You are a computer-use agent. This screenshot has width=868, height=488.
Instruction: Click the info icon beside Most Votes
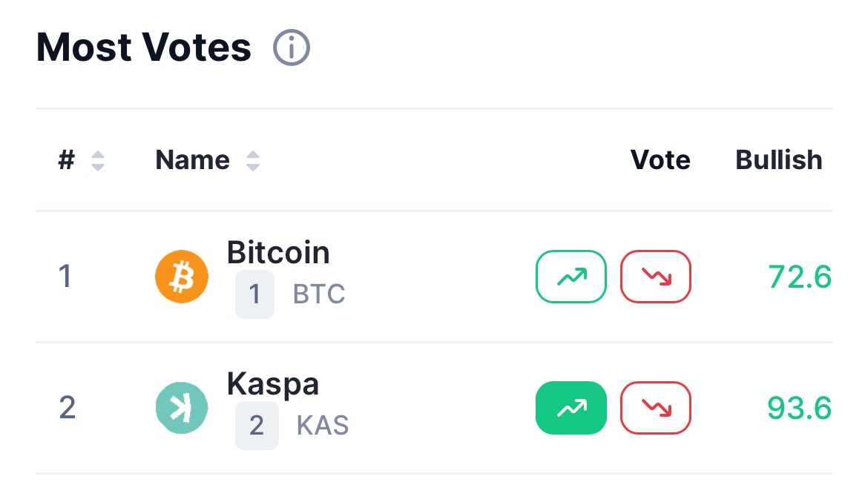pyautogui.click(x=291, y=48)
